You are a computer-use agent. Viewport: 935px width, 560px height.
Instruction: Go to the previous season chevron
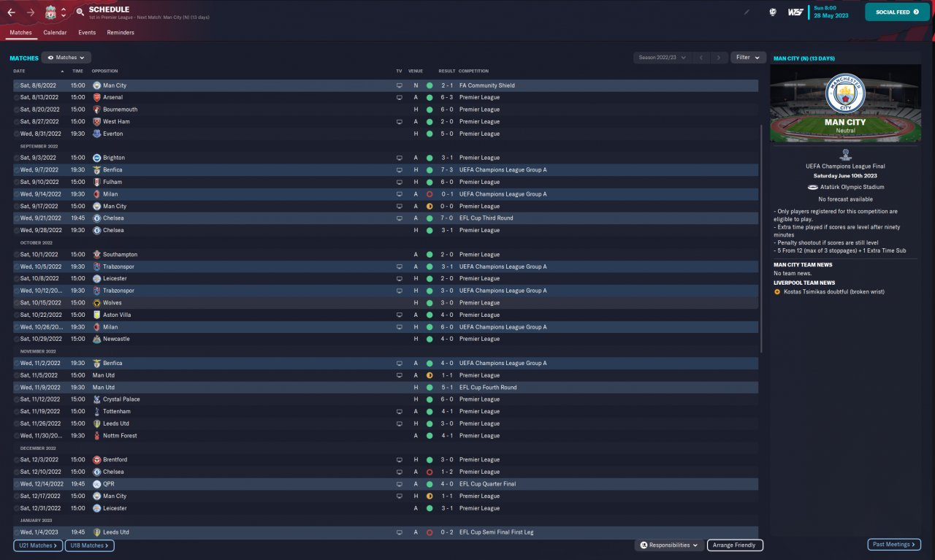coord(701,57)
